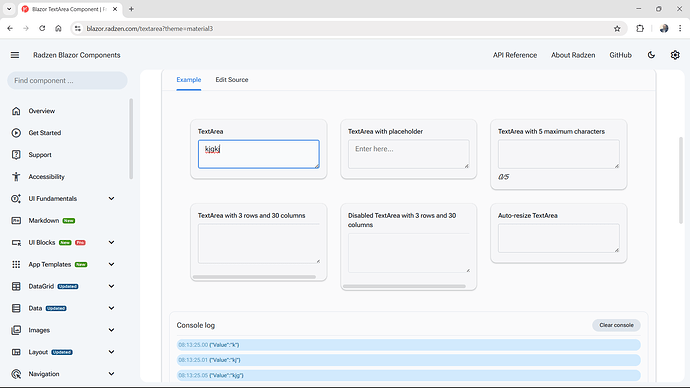Screen dimensions: 690x388
Task: Click the UI Blocks icon
Action: pos(16,242)
